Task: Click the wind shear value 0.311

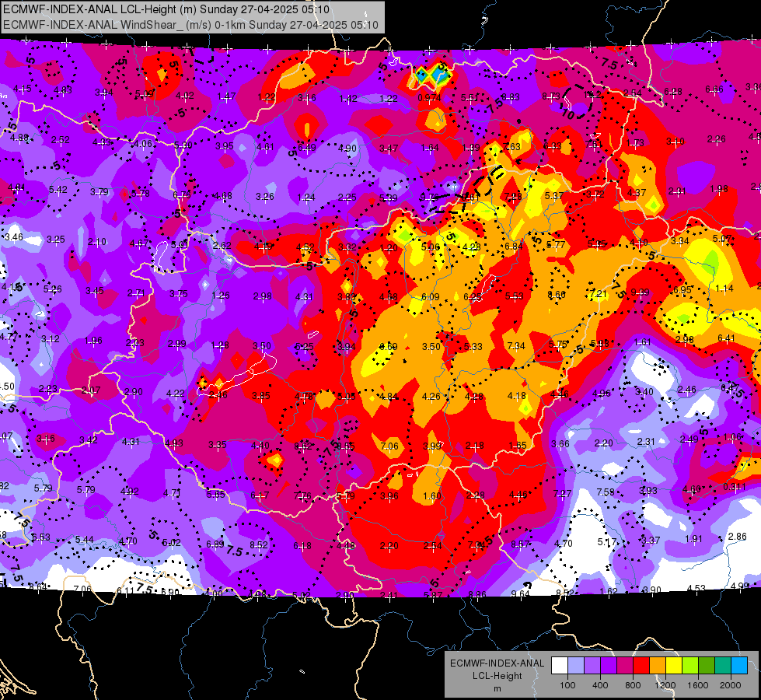Action: pos(735,486)
